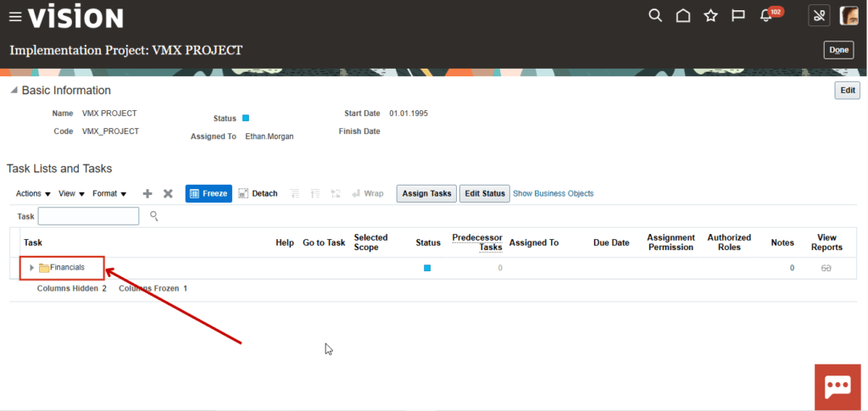Click the VMX_PROJECT code value
This screenshot has height=411, width=868.
coord(111,131)
